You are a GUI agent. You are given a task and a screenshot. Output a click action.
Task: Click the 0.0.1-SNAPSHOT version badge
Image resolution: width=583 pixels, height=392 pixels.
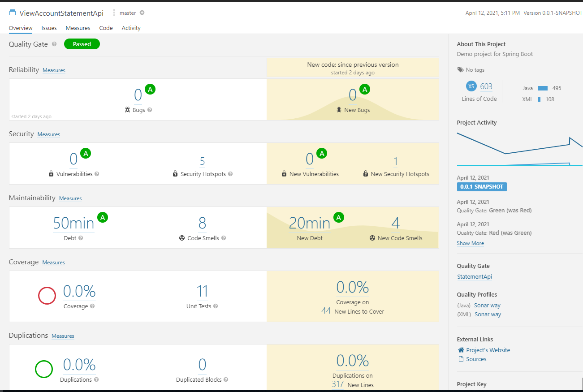[482, 187]
